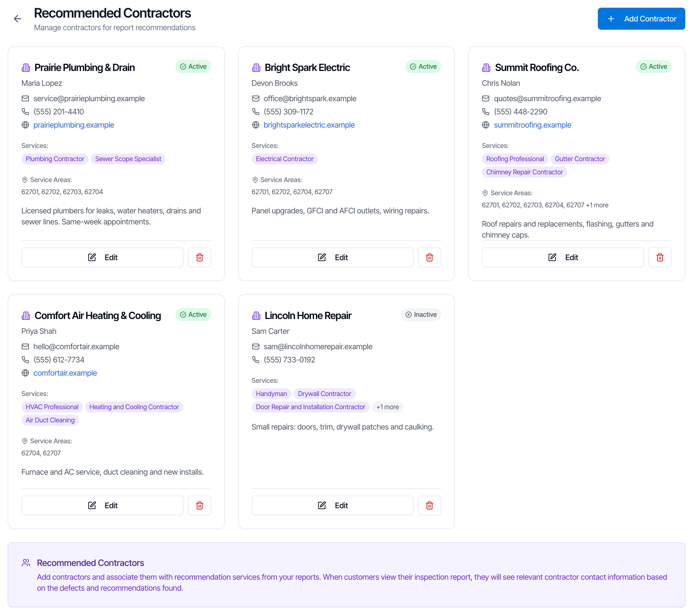Edit the Summit Roofing Co. contractor

(x=563, y=257)
